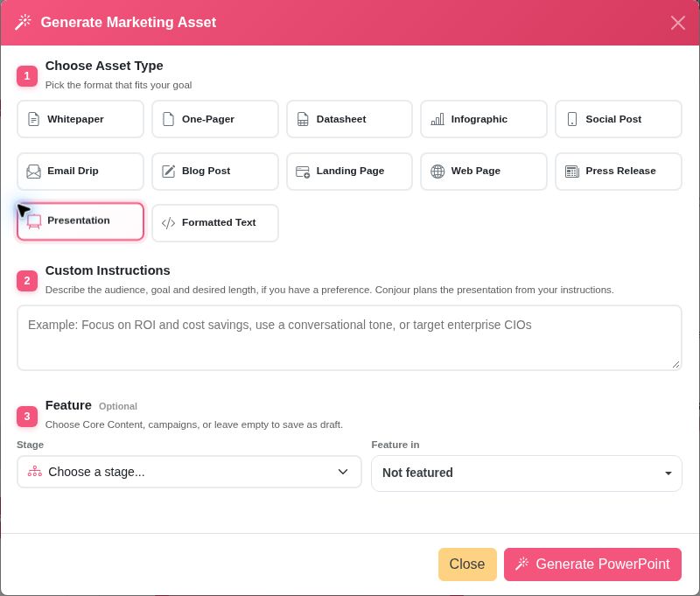Choose the One-Pager asset type label
Screen dimensions: 700x596
[x=208, y=119]
